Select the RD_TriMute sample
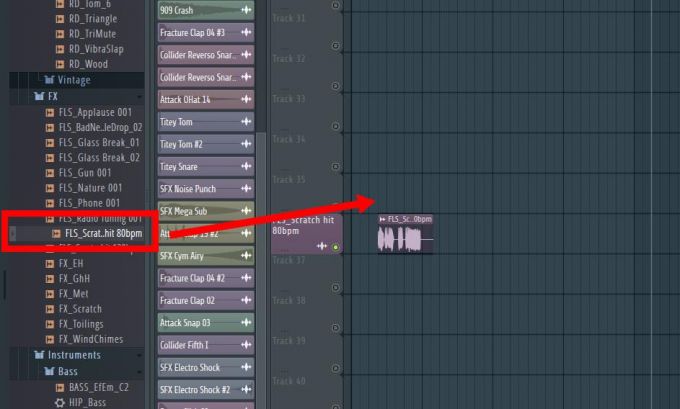680x409 pixels. pos(92,34)
